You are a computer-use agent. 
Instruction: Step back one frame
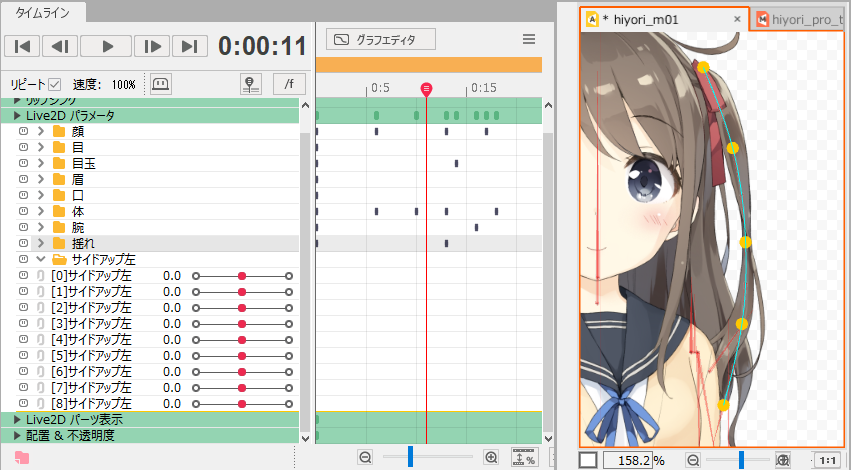[x=60, y=46]
